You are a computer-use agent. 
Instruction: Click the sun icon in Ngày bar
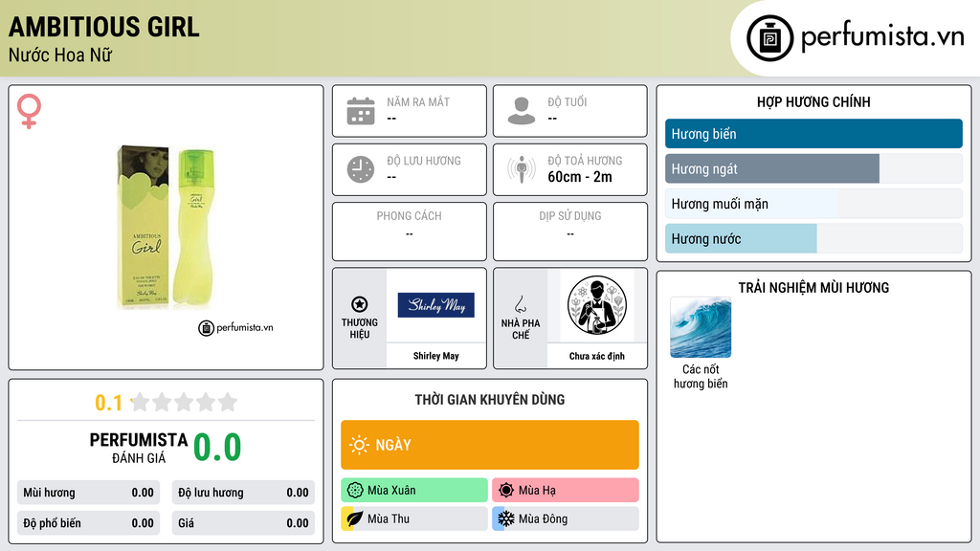coord(359,445)
